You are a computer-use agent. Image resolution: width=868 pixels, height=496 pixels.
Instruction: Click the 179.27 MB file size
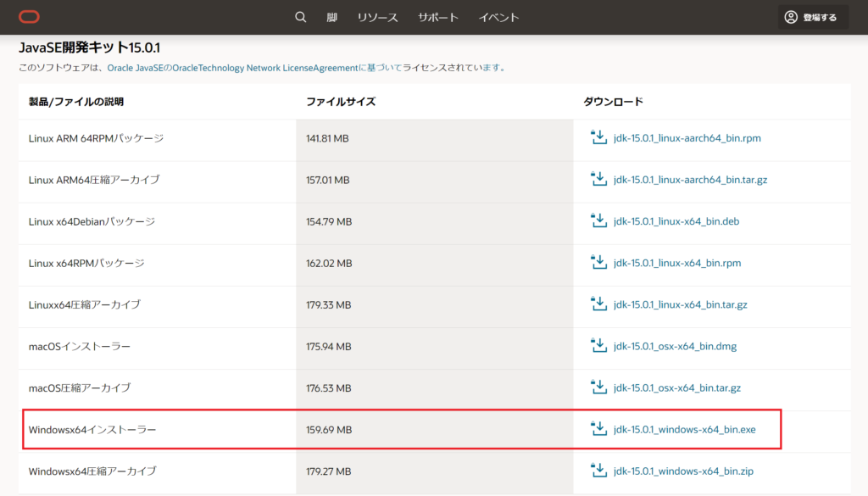[x=329, y=471]
